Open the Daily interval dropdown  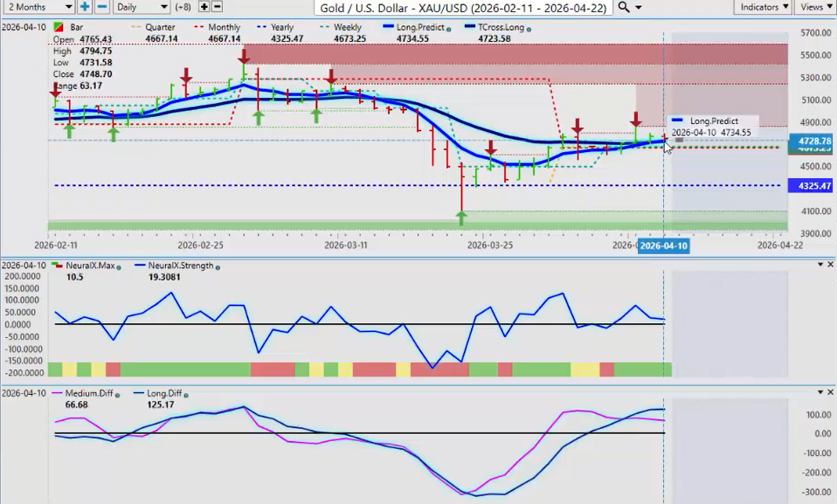coord(140,7)
